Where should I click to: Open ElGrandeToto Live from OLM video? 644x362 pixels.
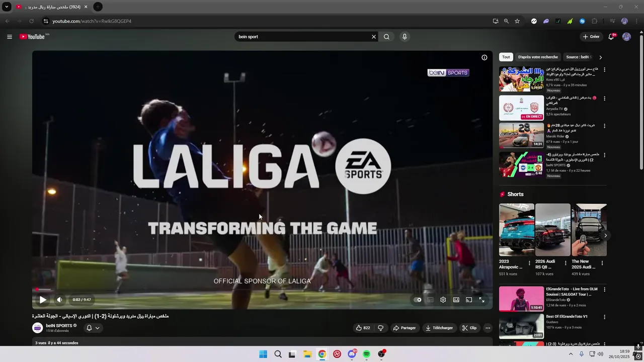coord(521,299)
